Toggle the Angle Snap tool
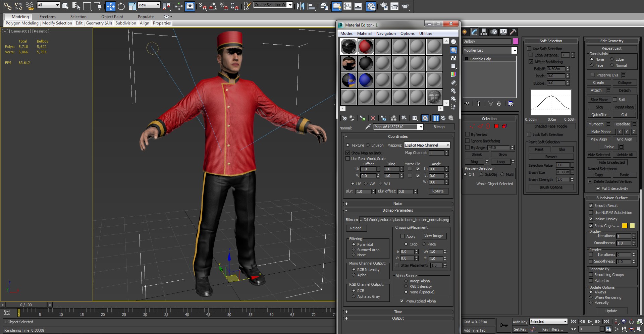 tap(213, 6)
